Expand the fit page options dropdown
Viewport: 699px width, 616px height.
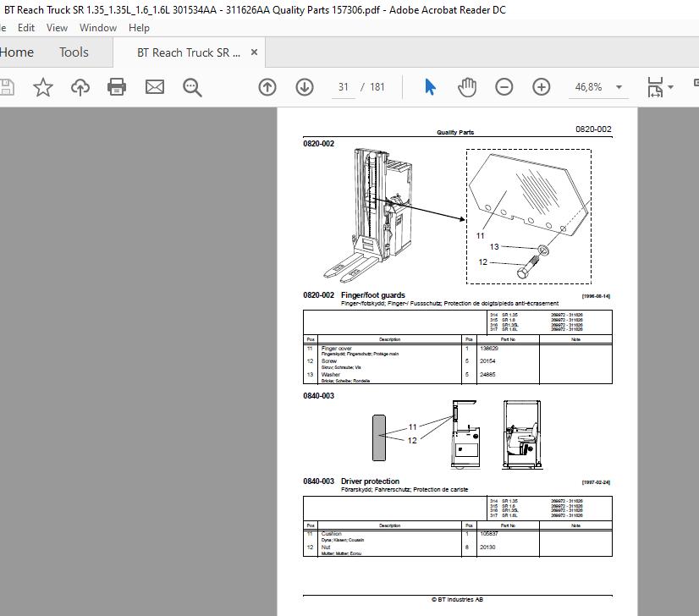[671, 87]
